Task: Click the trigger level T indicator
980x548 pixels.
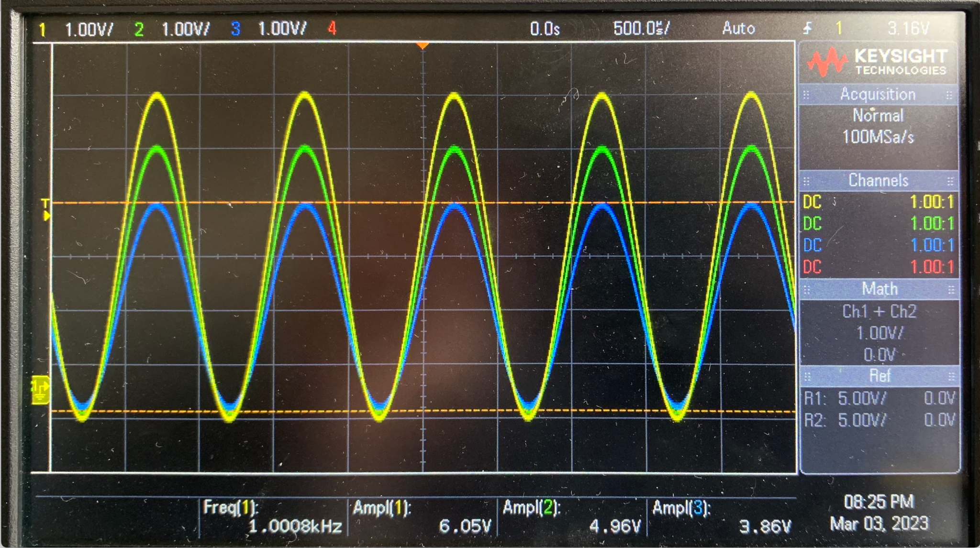Action: pyautogui.click(x=45, y=204)
